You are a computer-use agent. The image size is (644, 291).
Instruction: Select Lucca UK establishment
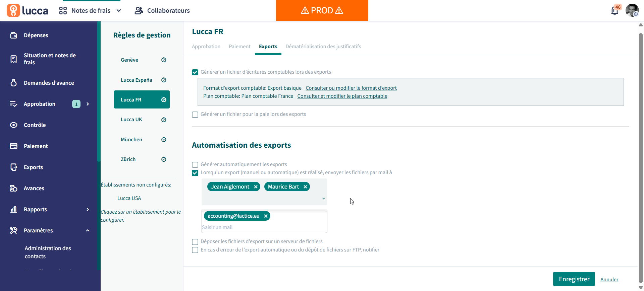142,120
